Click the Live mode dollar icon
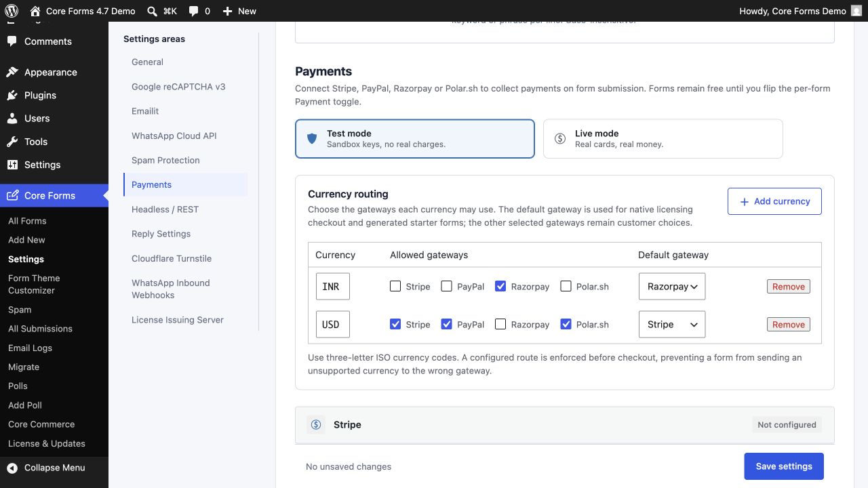 pyautogui.click(x=560, y=139)
